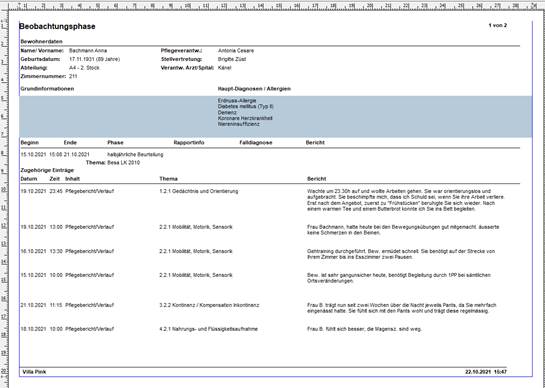
Task: Click the Beginn column header
Action: (x=30, y=143)
